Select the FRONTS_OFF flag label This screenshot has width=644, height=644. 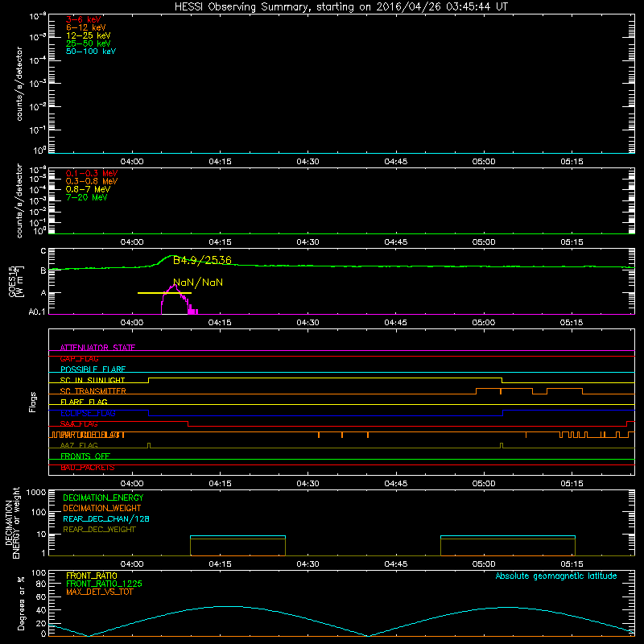pyautogui.click(x=85, y=456)
